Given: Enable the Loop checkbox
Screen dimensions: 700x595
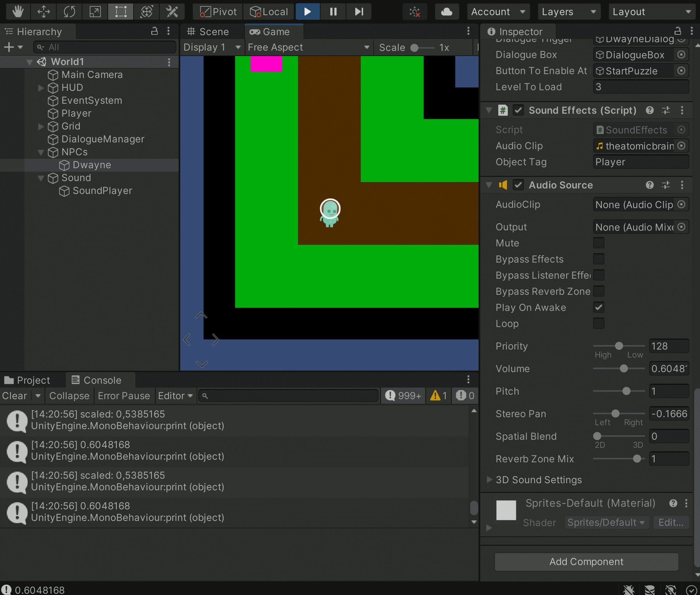Looking at the screenshot, I should [599, 323].
